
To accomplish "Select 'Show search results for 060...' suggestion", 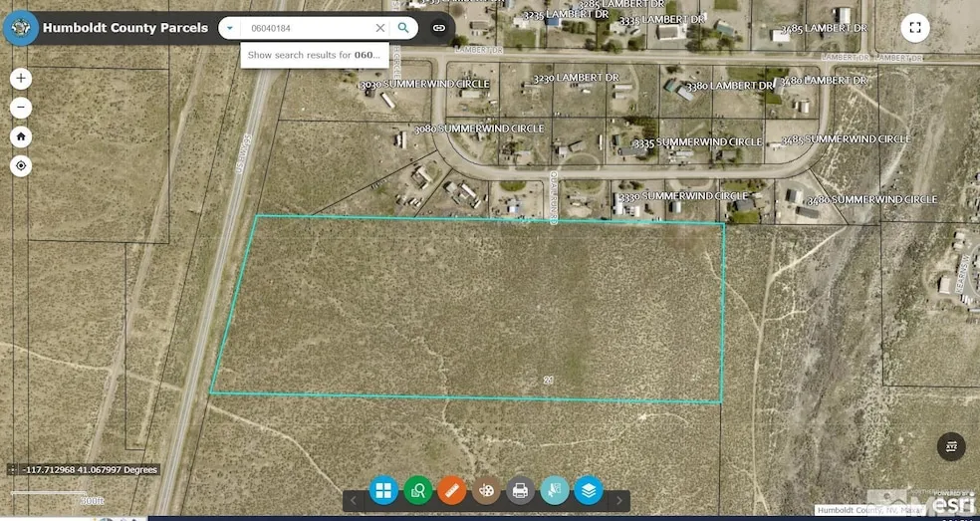I will pos(311,55).
